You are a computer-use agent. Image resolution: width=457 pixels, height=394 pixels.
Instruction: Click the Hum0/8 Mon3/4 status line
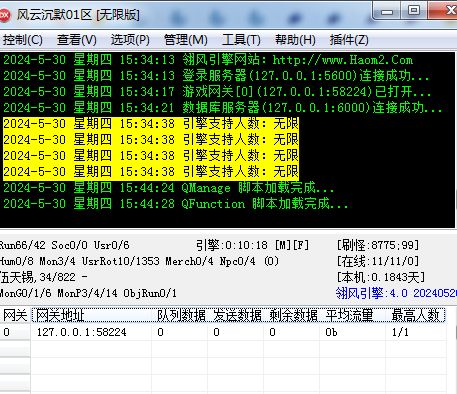pos(139,261)
